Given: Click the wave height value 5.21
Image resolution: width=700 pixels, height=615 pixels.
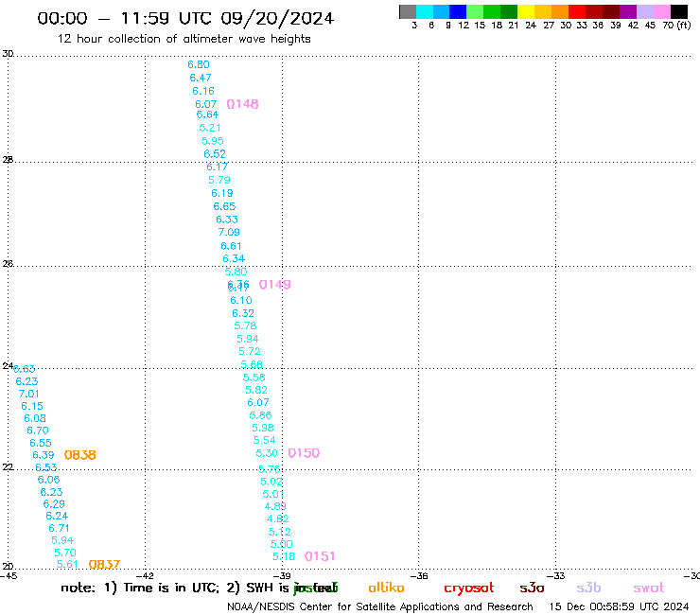Looking at the screenshot, I should 210,128.
